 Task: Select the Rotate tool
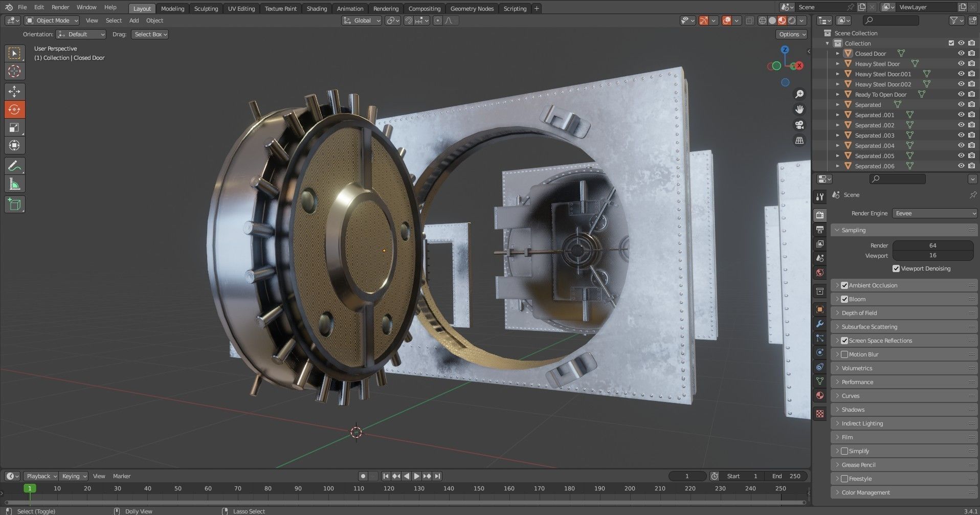[14, 109]
